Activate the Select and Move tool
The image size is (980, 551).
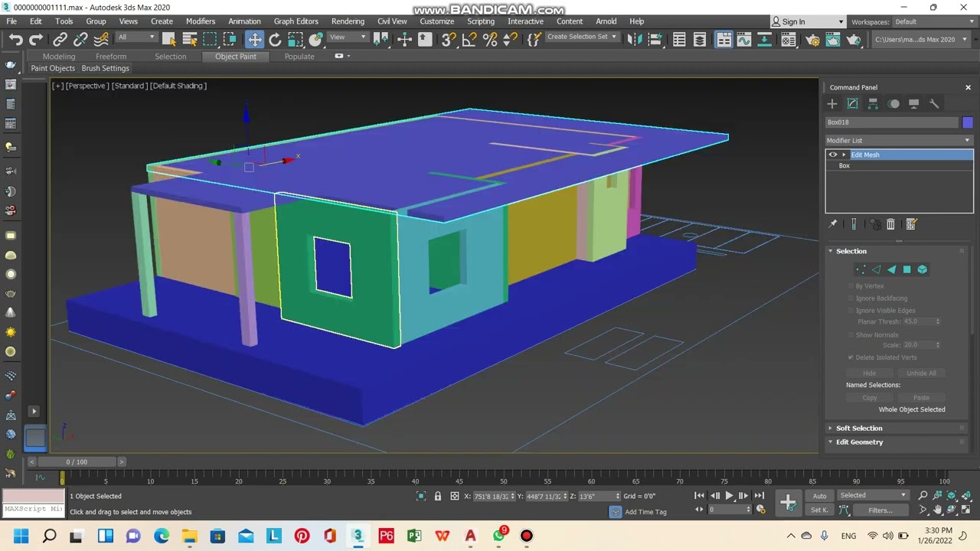(x=254, y=40)
